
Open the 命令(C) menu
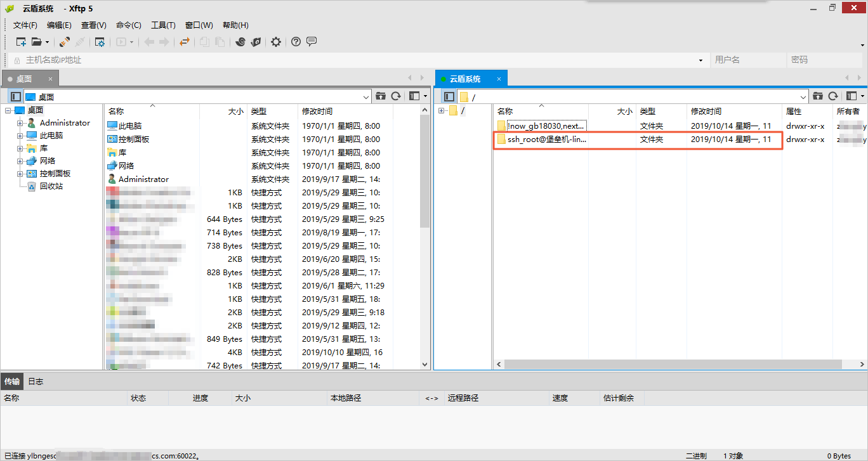[x=129, y=25]
